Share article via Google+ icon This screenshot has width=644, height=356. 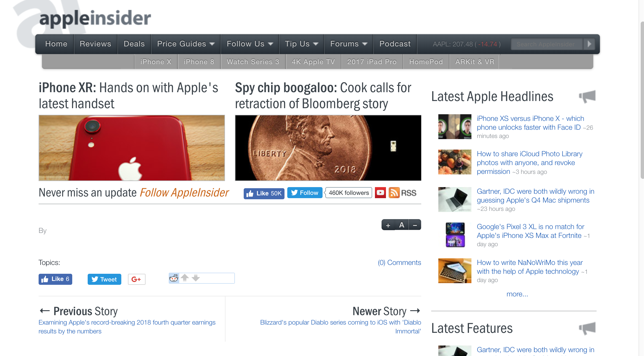[x=136, y=279]
